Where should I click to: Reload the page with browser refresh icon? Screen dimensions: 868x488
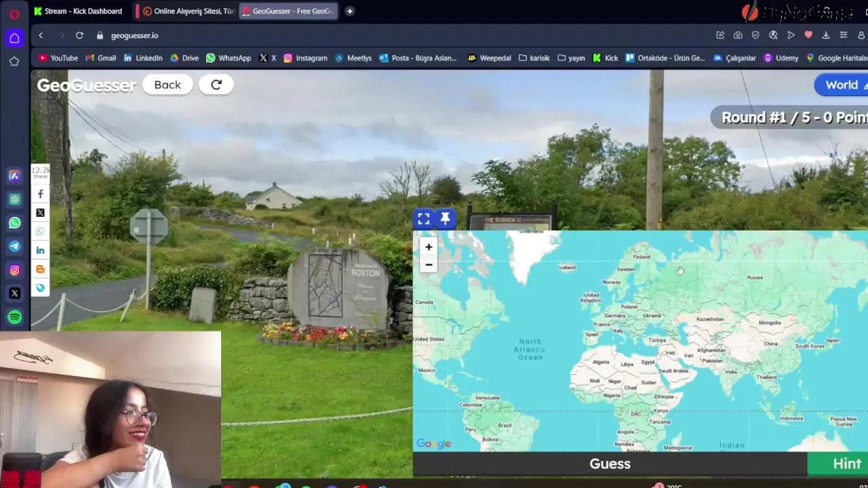pos(79,35)
